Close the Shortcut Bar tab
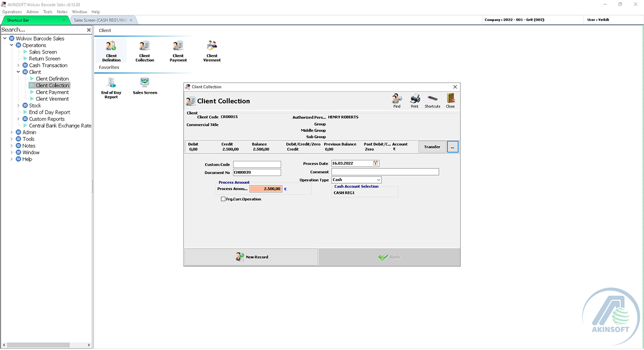The height and width of the screenshot is (350, 644). tap(64, 20)
